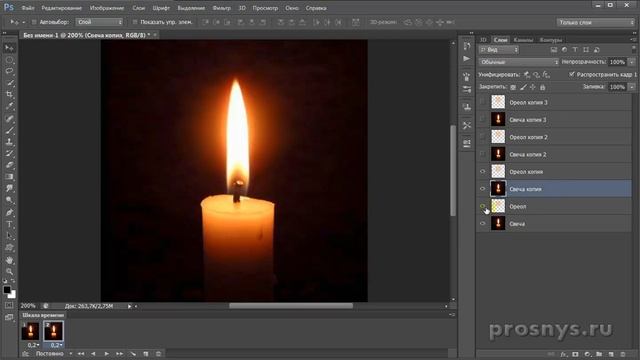Lock all on the layer
The width and height of the screenshot is (640, 360).
coord(542,87)
